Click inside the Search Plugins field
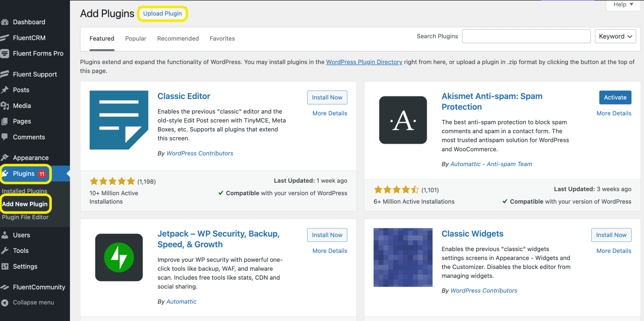The width and height of the screenshot is (644, 321). 526,36
